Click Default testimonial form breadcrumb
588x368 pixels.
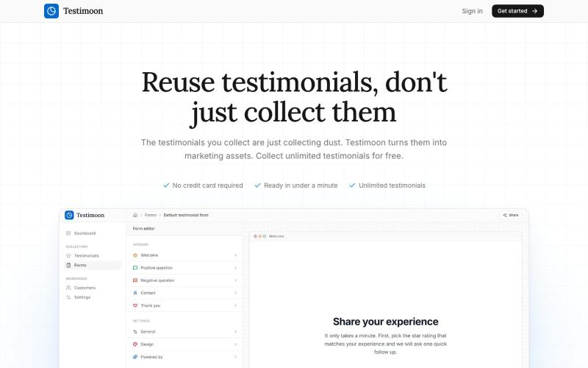186,215
